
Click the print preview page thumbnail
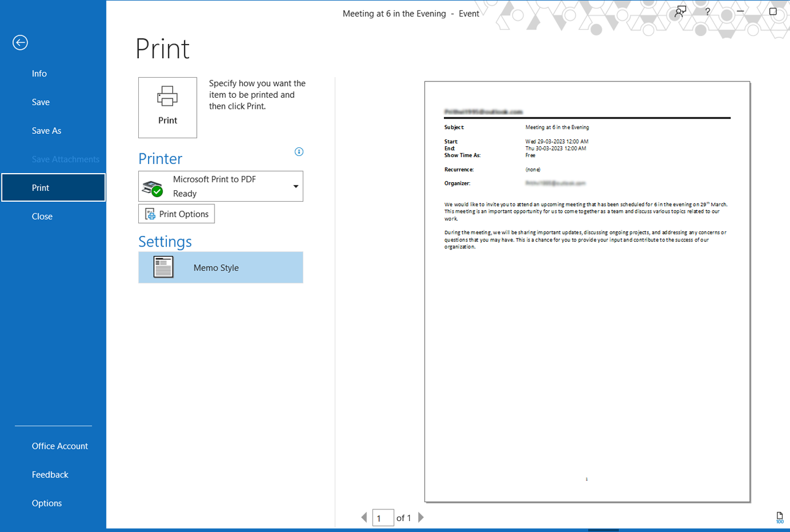pos(586,290)
